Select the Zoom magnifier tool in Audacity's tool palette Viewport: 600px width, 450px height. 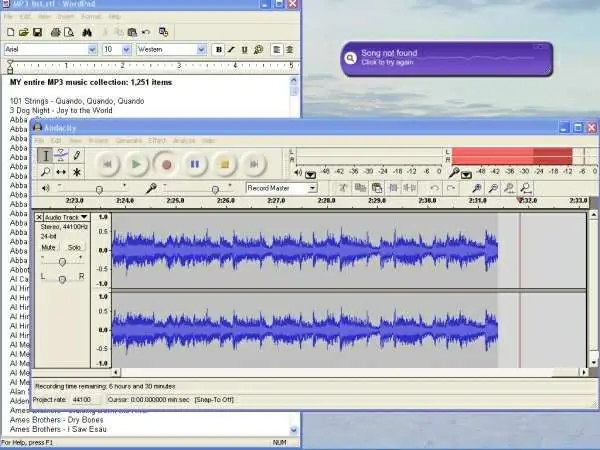pyautogui.click(x=46, y=172)
